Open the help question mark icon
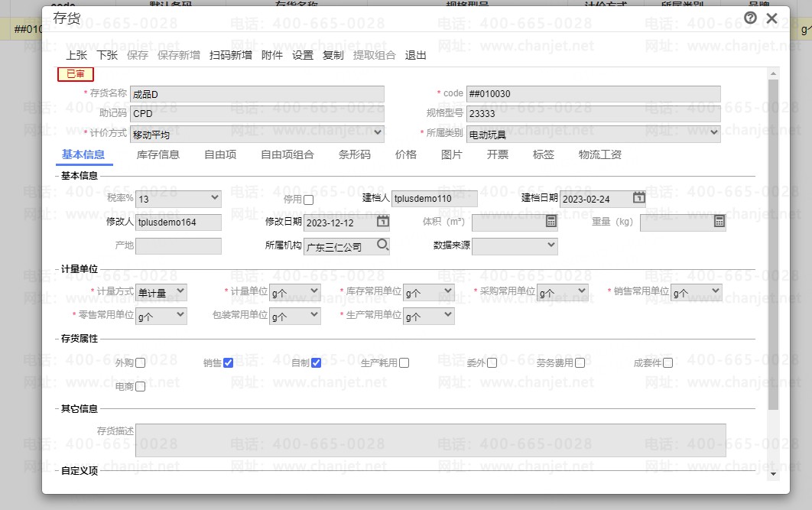Screen dimensions: 812x510 point(750,18)
